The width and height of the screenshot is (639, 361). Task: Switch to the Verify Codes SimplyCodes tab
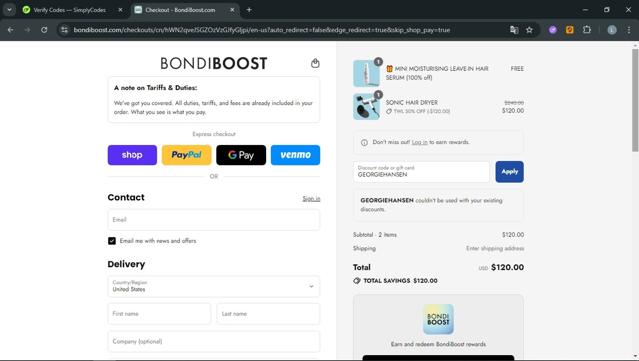[x=69, y=10]
